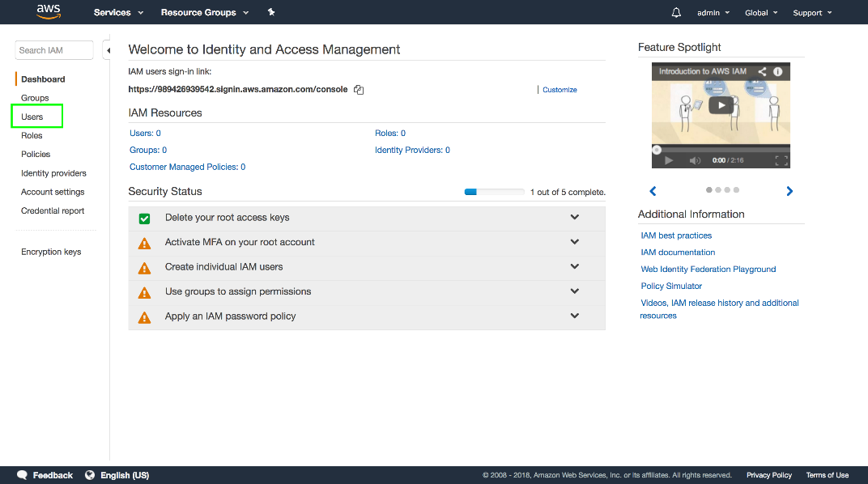Open the Global region dropdown

tap(761, 13)
